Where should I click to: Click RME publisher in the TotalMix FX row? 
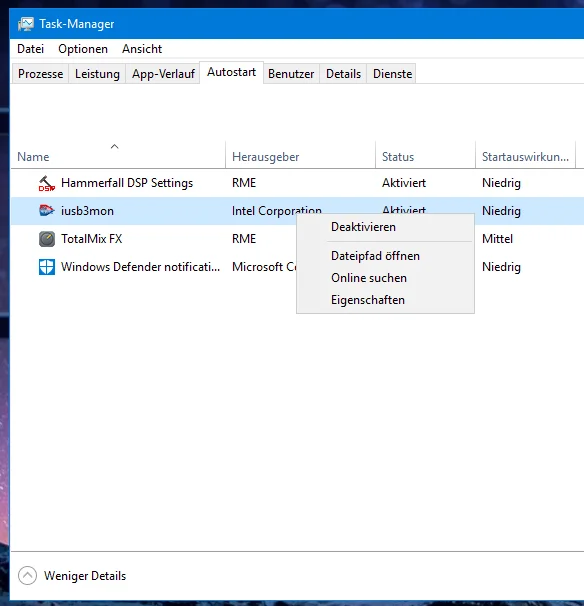coord(244,239)
